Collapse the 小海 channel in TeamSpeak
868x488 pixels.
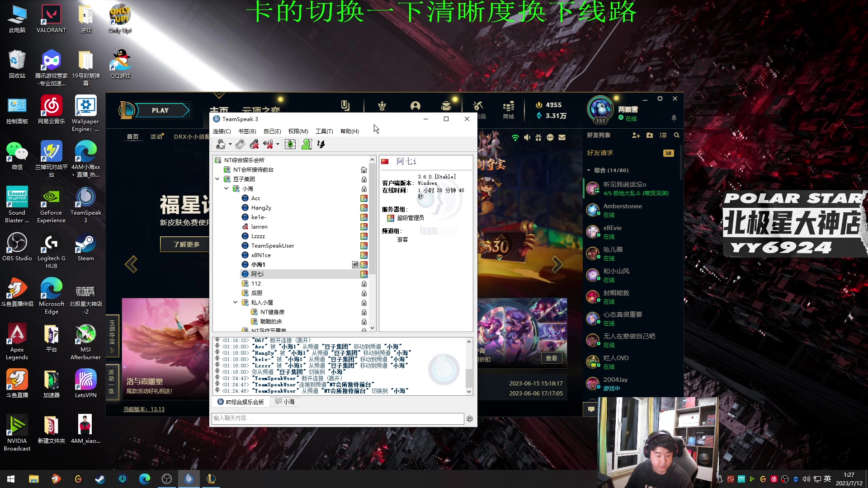[226, 188]
